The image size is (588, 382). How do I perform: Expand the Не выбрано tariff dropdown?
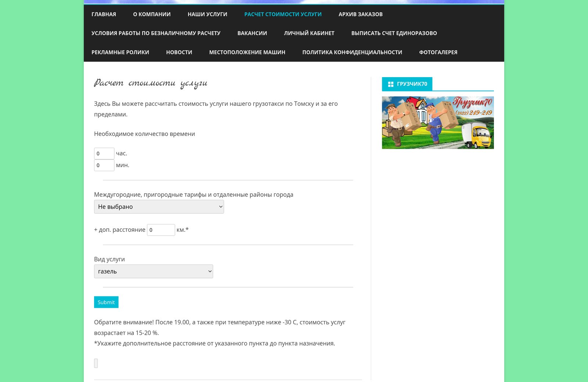(x=159, y=207)
